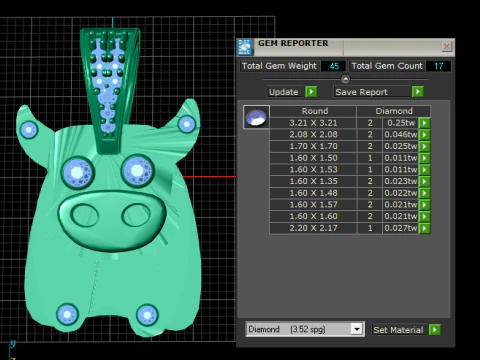Image resolution: width=480 pixels, height=360 pixels.
Task: Click green arrow for 1.60 X 1.60 row
Action: [424, 216]
